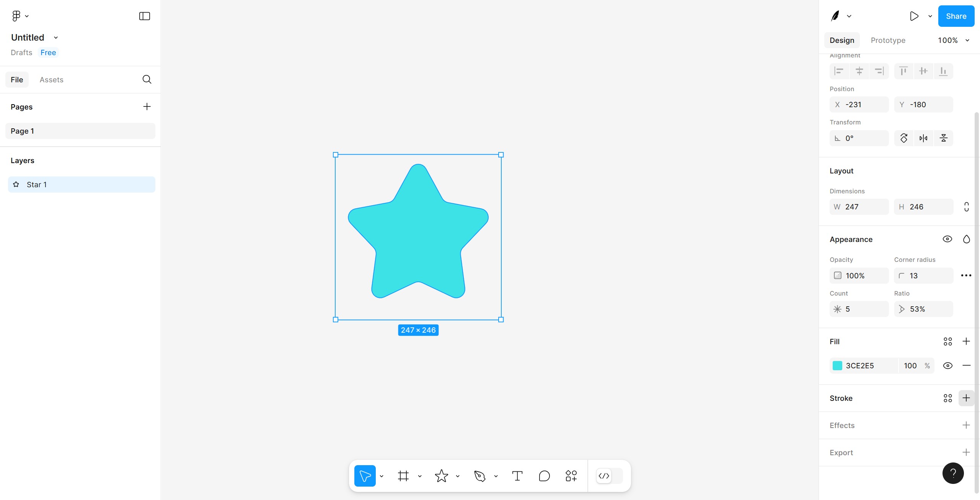Viewport: 980px width, 500px height.
Task: Click the Corner radius field 13
Action: click(x=923, y=276)
